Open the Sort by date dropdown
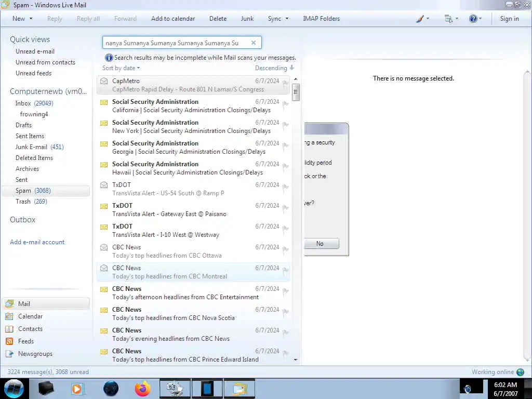The height and width of the screenshot is (399, 532). (121, 68)
